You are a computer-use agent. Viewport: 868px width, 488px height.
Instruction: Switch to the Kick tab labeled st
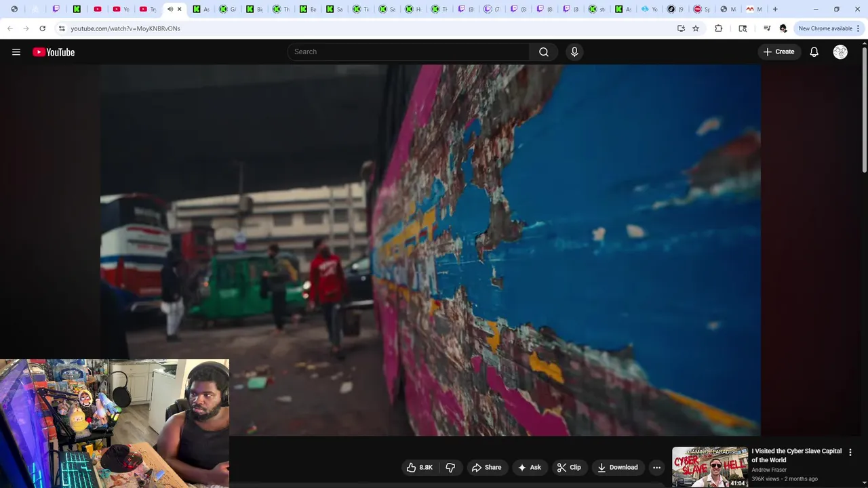[597, 9]
